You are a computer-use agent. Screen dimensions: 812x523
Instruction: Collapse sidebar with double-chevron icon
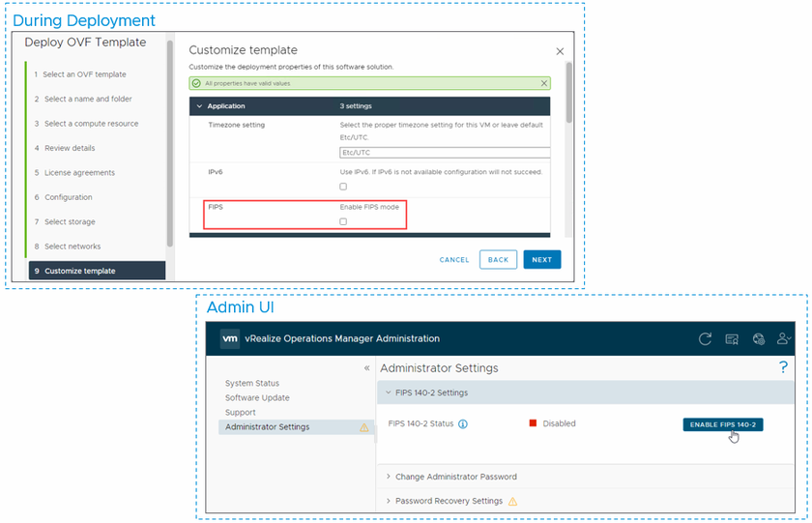click(x=366, y=368)
